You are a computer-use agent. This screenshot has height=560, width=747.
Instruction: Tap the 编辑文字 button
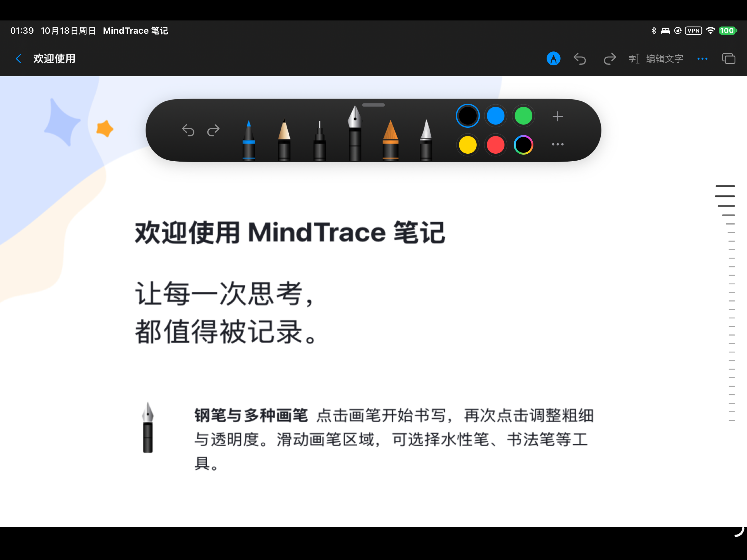click(x=656, y=59)
